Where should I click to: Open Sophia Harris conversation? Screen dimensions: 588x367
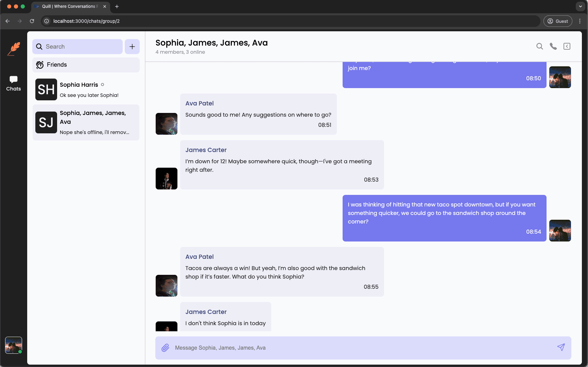(x=86, y=89)
